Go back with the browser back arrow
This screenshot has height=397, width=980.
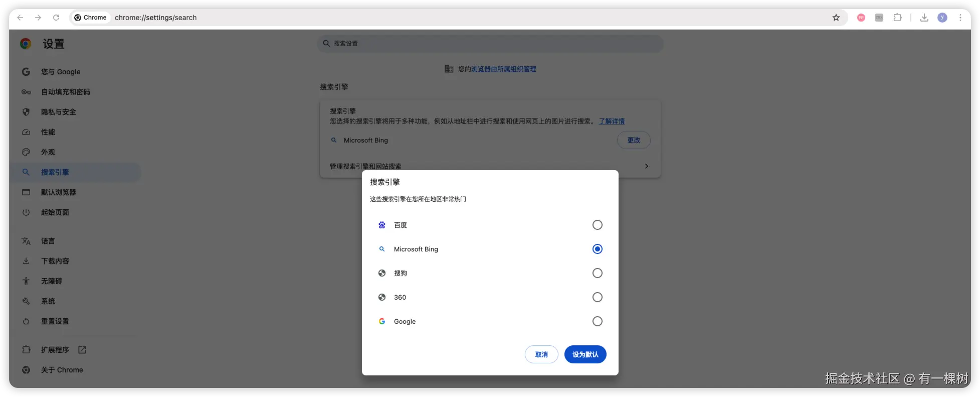tap(20, 18)
